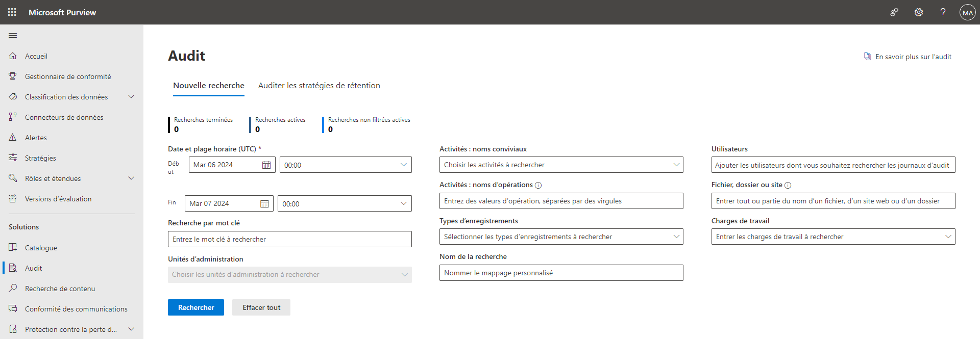Screen dimensions: 980x339
Task: Open the start date calendar picker icon
Action: [x=266, y=165]
